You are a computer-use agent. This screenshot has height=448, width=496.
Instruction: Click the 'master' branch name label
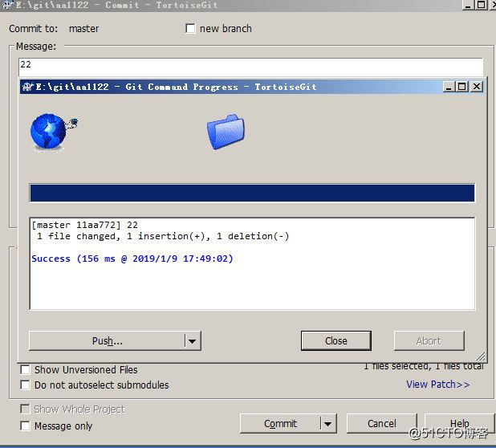point(83,28)
